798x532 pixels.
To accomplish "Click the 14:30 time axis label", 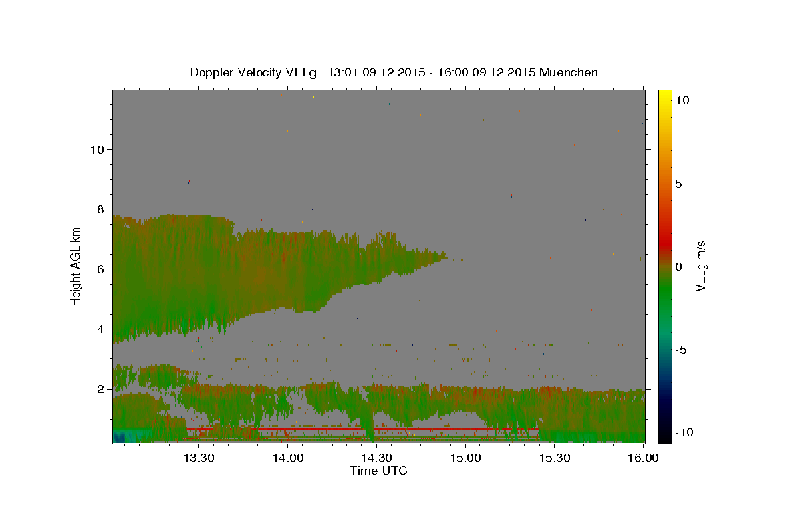I will 376,458.
